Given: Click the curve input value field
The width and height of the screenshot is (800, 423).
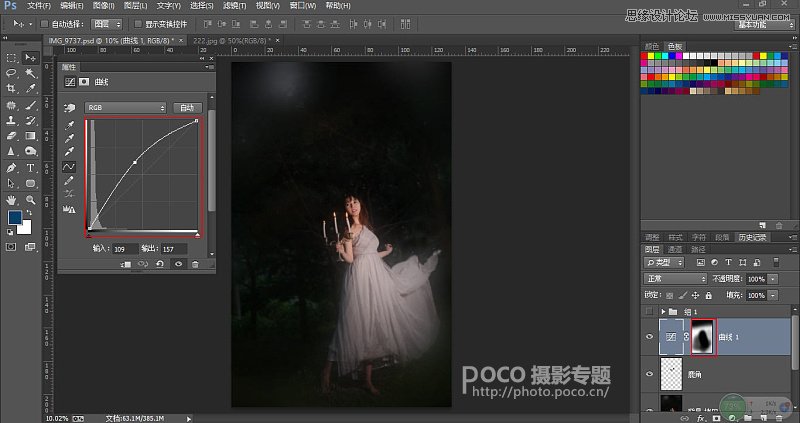Looking at the screenshot, I should tap(125, 249).
